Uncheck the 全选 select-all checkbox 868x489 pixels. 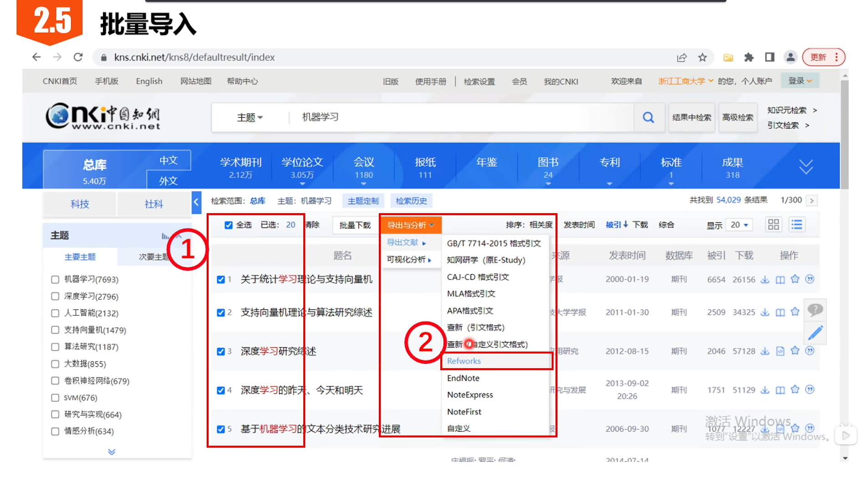point(229,225)
